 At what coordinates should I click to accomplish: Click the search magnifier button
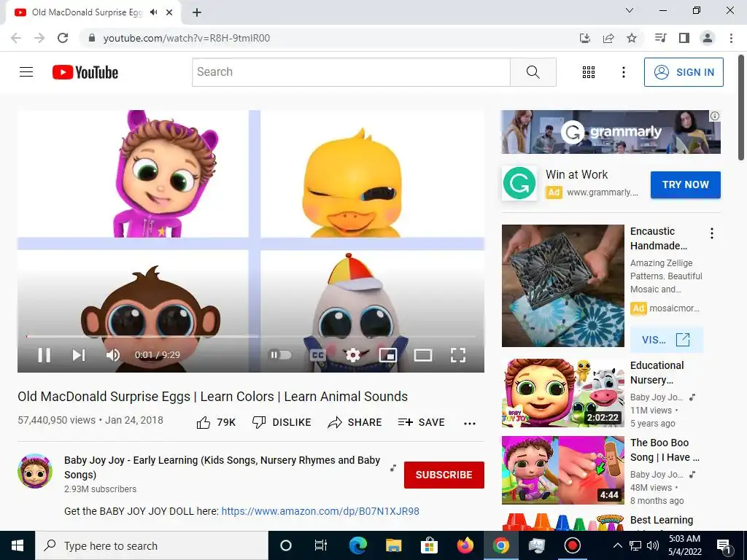coord(533,72)
